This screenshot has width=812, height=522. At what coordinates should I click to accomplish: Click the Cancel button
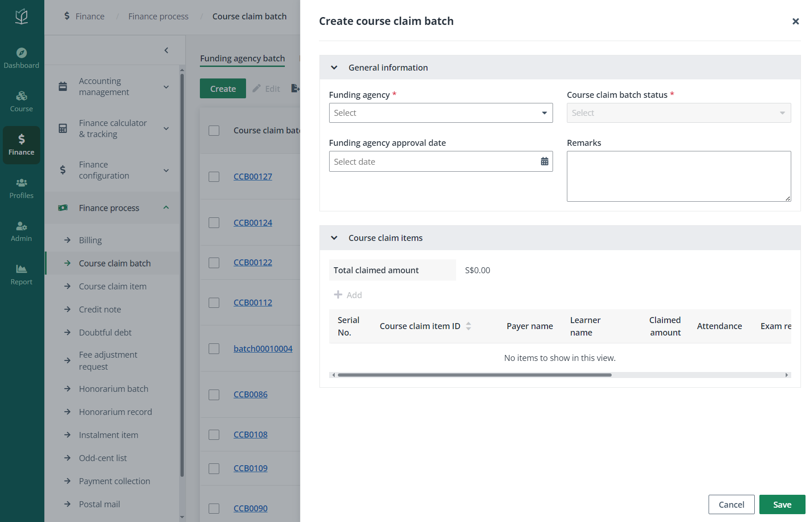tap(731, 504)
